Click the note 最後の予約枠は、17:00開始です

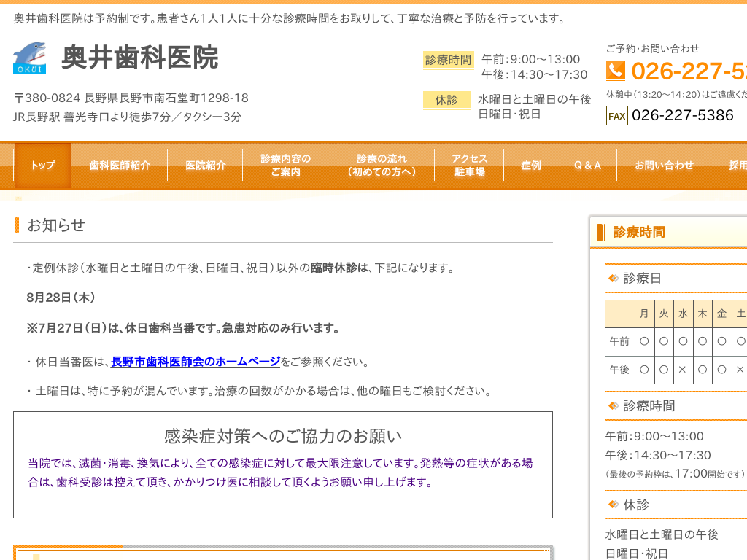point(675,474)
